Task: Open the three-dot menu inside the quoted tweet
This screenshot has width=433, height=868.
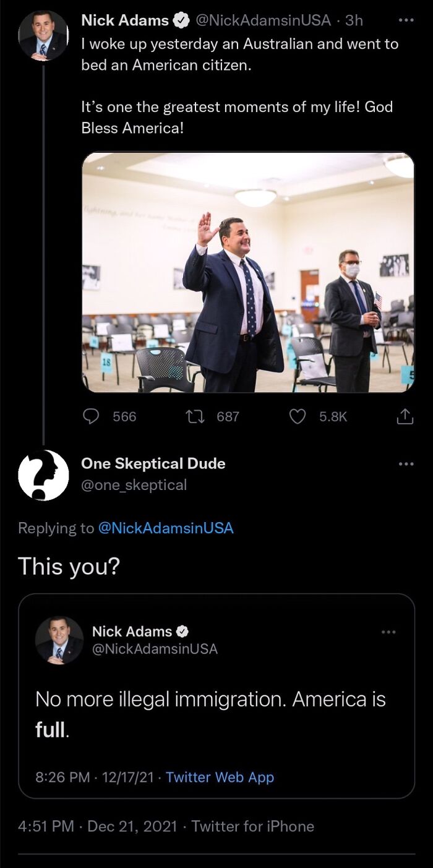Action: click(x=388, y=632)
